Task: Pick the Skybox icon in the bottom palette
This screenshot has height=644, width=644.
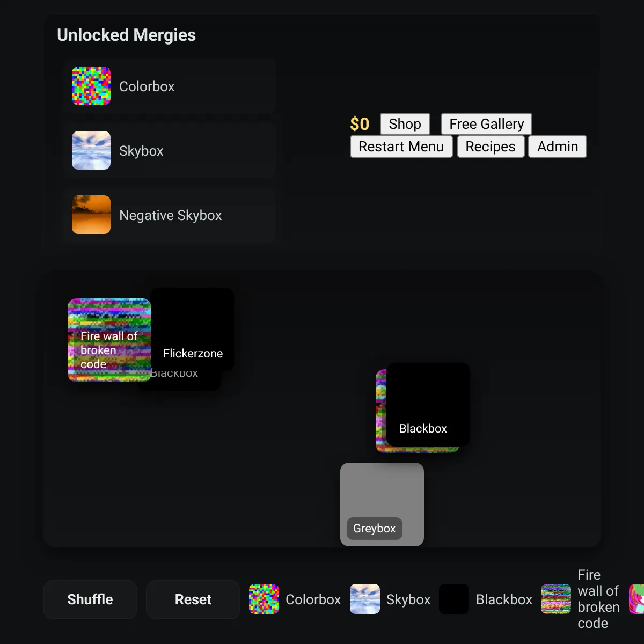Action: coord(365,599)
